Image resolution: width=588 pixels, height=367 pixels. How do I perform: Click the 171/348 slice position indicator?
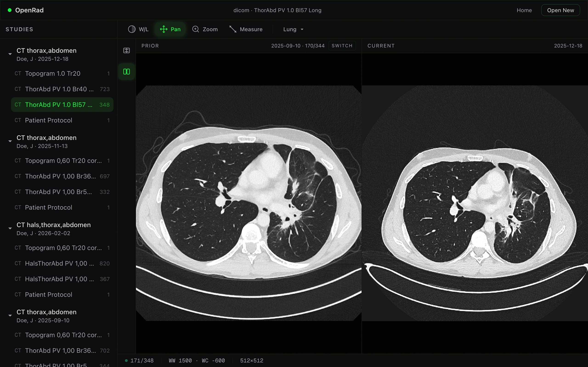tap(142, 360)
